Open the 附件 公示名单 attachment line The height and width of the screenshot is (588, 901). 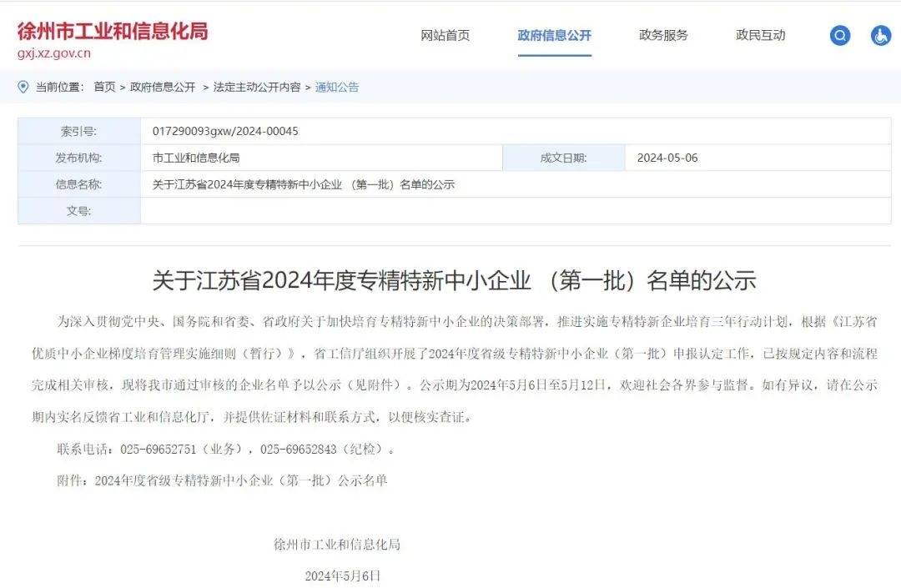tap(222, 480)
